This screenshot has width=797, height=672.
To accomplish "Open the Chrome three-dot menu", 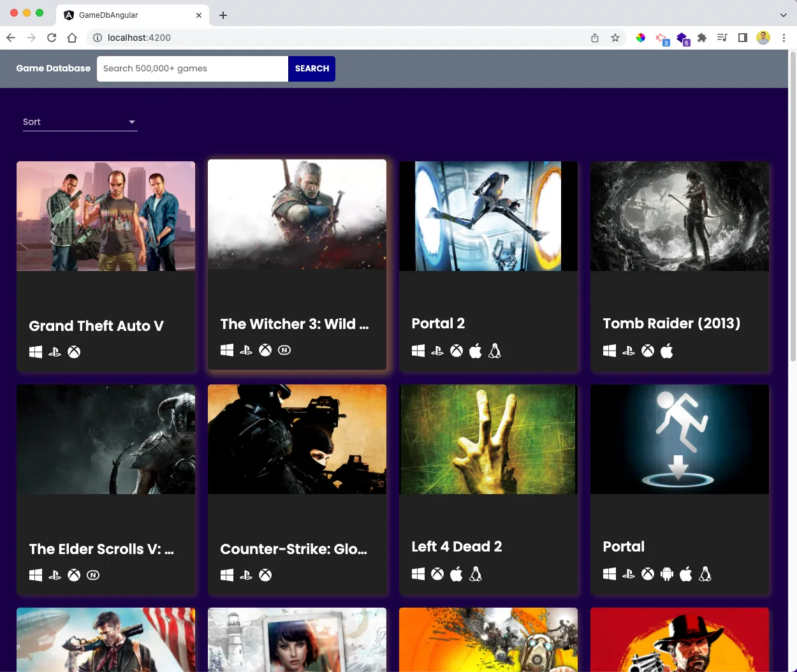I will (x=784, y=38).
